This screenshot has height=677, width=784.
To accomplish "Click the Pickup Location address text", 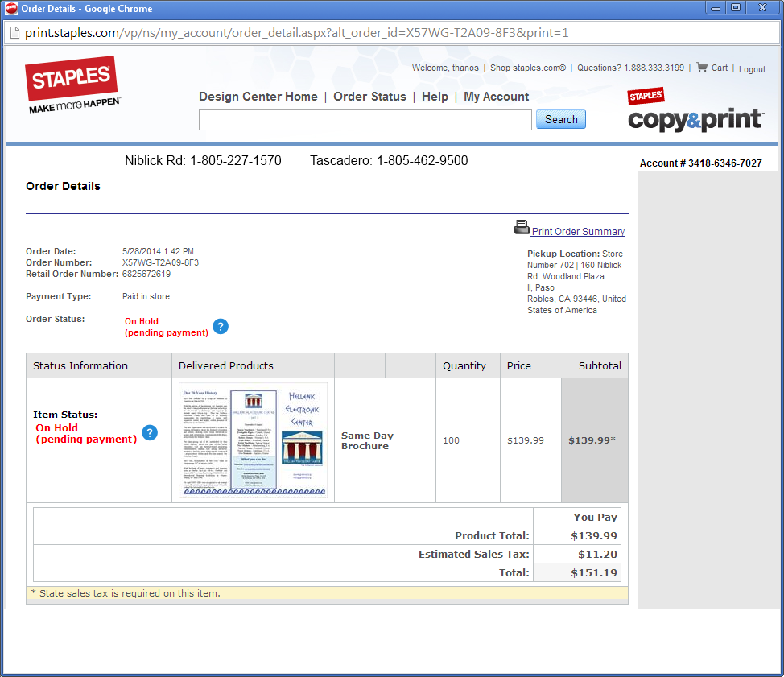I will click(x=576, y=282).
